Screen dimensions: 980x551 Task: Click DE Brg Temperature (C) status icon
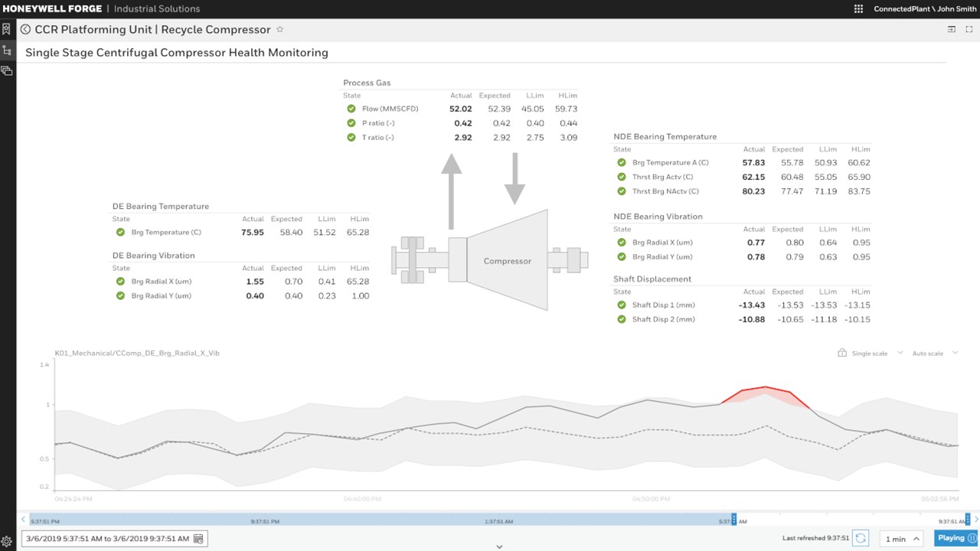[x=120, y=232]
